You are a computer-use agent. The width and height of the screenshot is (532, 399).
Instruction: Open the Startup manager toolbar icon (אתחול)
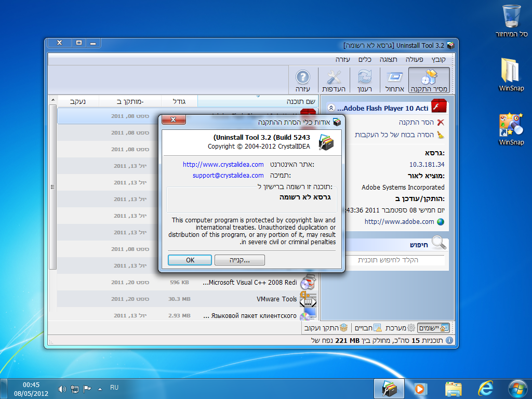395,81
